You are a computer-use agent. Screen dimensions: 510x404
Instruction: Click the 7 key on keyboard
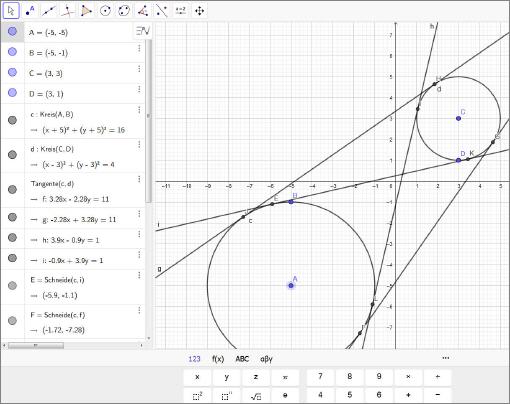(320, 377)
